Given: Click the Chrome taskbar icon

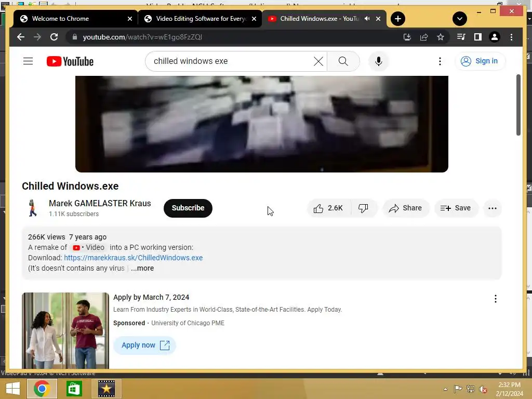Looking at the screenshot, I should (x=42, y=389).
